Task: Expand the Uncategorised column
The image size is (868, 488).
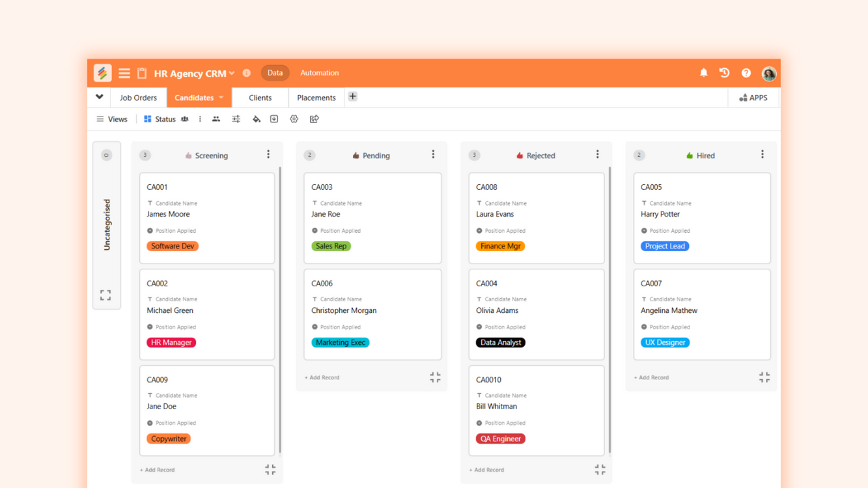Action: point(105,295)
